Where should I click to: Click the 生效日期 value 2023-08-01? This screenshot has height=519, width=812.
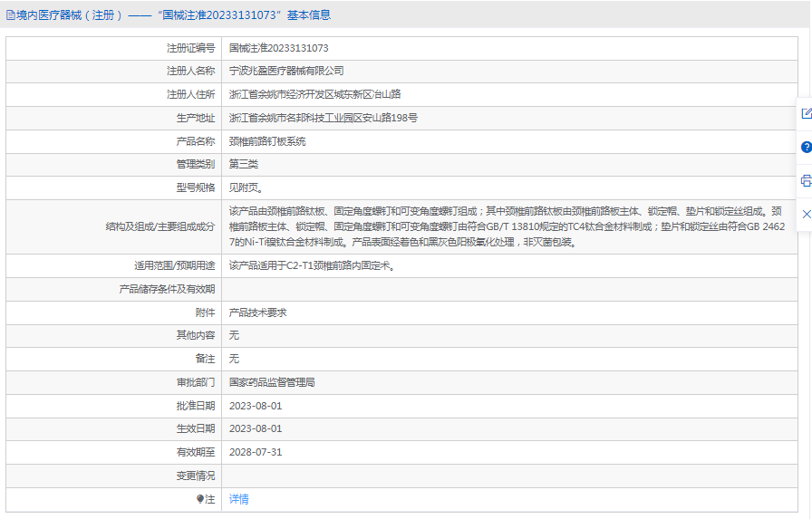[x=256, y=429]
